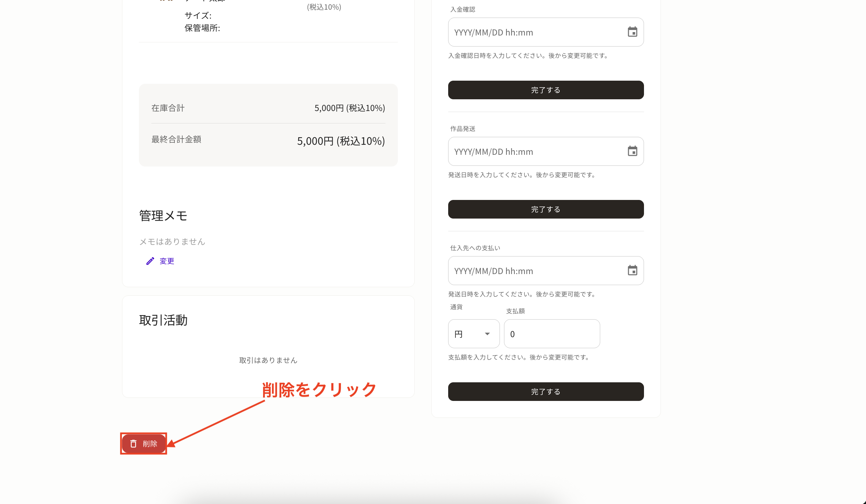Open calendar picker for 入金確認 date
The height and width of the screenshot is (504, 866).
pos(632,32)
